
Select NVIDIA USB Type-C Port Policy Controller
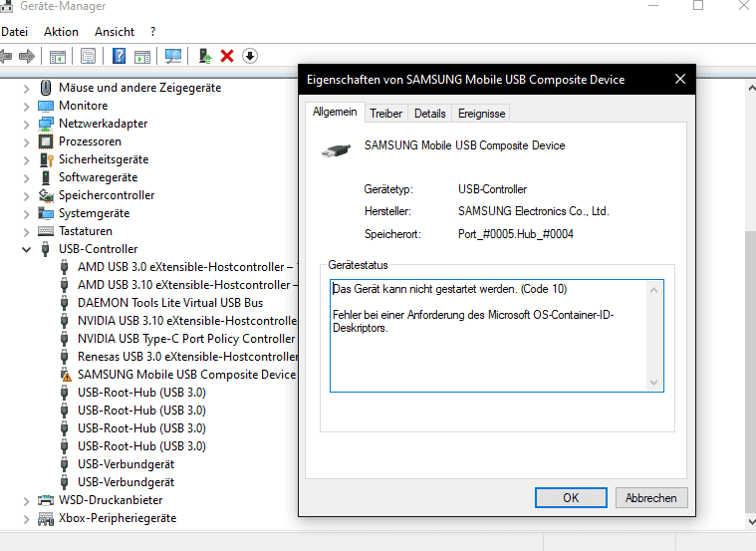[x=186, y=339]
